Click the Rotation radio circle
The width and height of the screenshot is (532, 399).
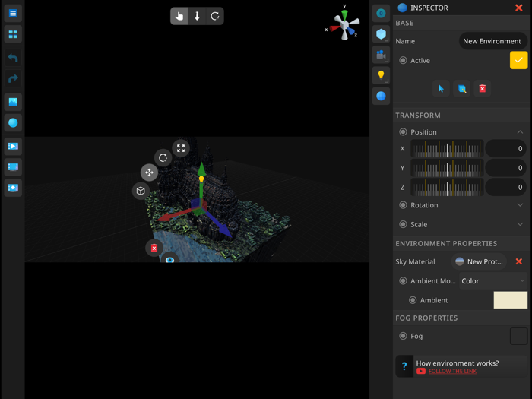(403, 205)
